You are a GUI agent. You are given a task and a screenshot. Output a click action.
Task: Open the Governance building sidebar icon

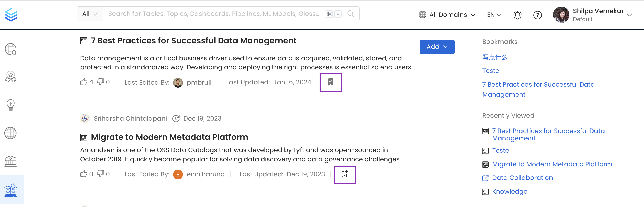click(x=11, y=161)
